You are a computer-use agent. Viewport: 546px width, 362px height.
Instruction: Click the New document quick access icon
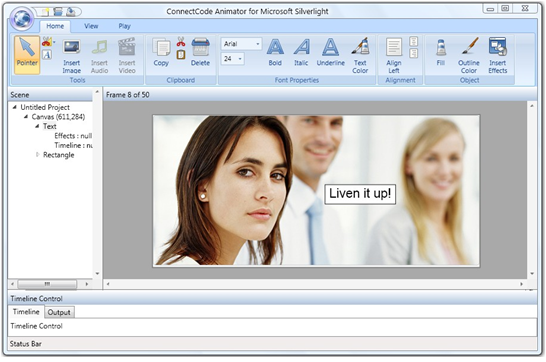click(45, 12)
